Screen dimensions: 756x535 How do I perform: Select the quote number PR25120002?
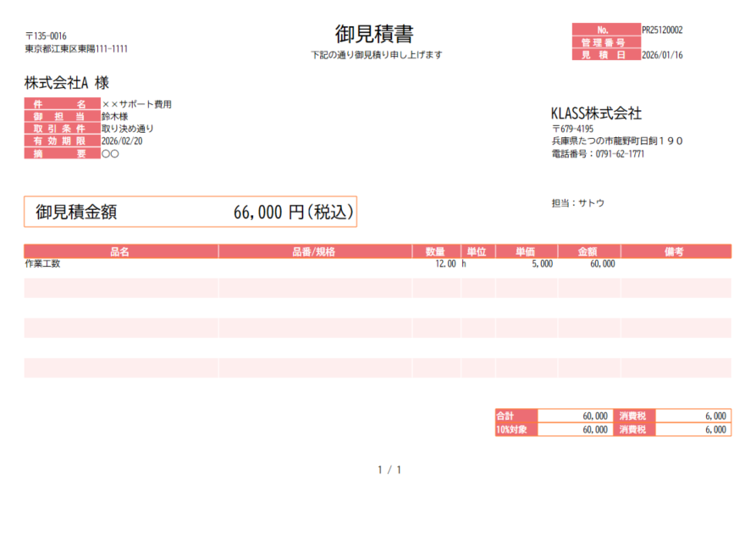coord(662,30)
